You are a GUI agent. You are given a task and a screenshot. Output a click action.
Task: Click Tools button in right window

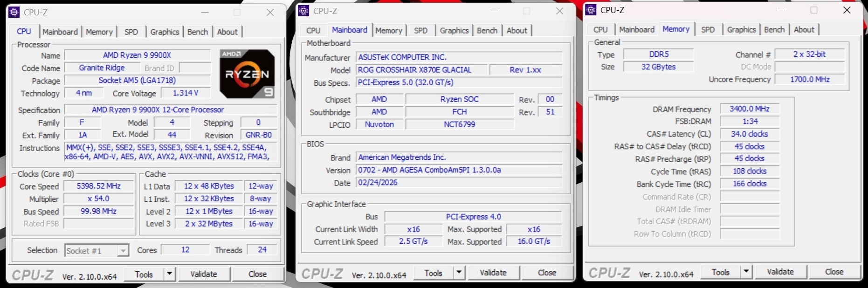click(721, 272)
